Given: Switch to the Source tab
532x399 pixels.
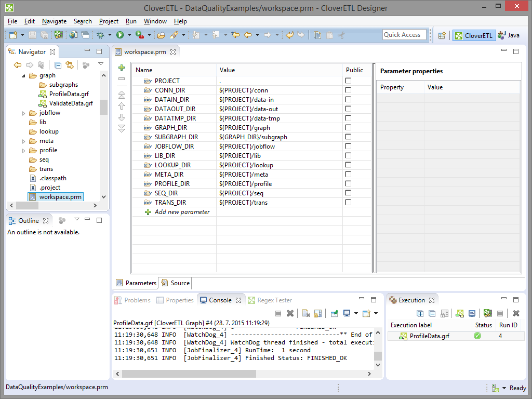Looking at the screenshot, I should [x=175, y=283].
